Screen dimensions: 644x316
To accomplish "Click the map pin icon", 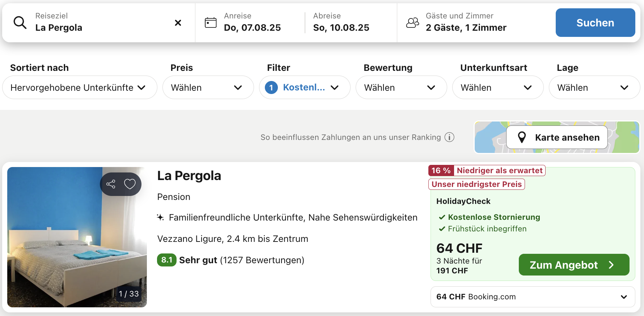I will pyautogui.click(x=522, y=137).
